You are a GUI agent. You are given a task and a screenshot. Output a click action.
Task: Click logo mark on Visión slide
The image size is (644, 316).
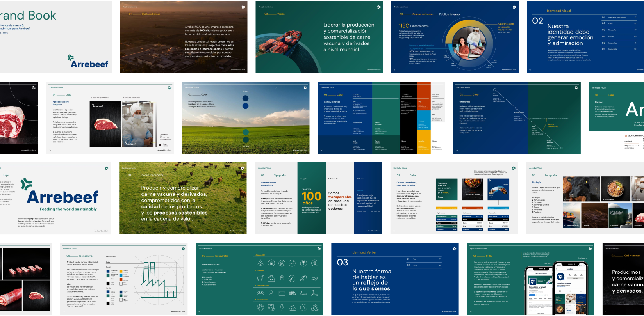coord(379,7)
